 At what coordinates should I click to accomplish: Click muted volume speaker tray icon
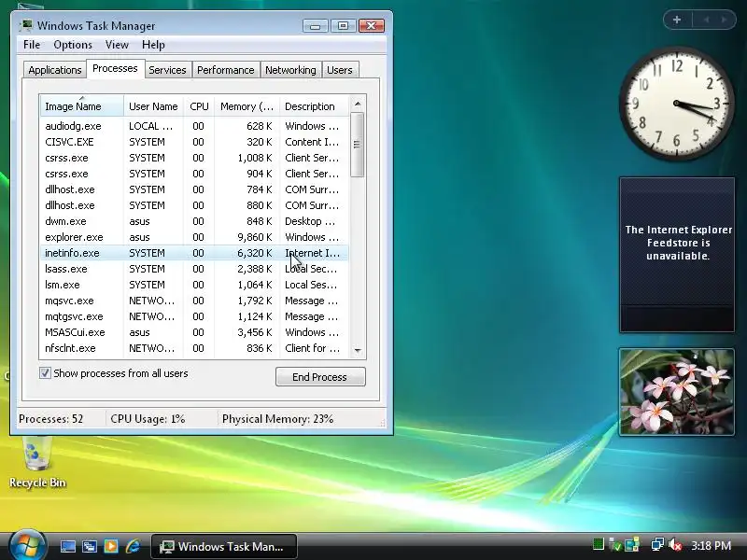[674, 545]
